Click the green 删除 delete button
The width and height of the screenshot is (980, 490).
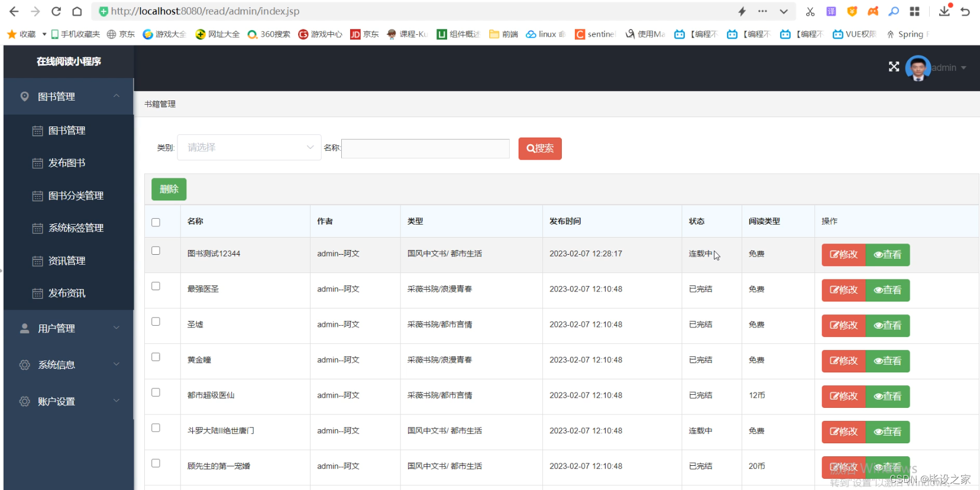[169, 189]
